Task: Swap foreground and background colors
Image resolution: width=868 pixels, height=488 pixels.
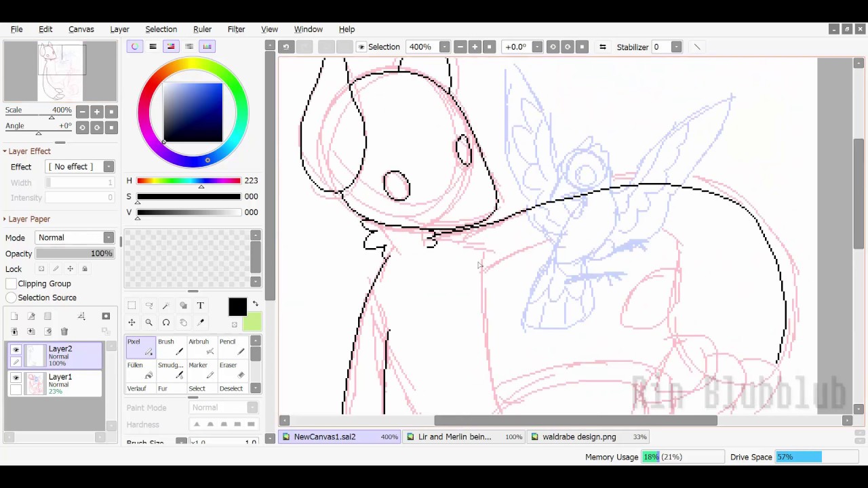Action: click(x=255, y=304)
